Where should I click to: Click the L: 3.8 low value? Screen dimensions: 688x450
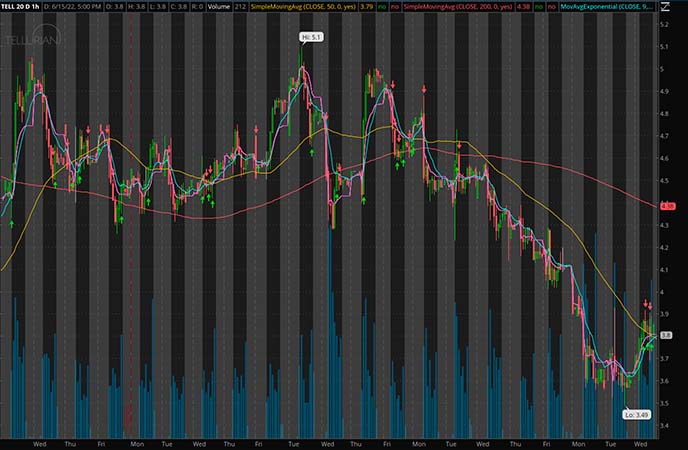pyautogui.click(x=157, y=7)
